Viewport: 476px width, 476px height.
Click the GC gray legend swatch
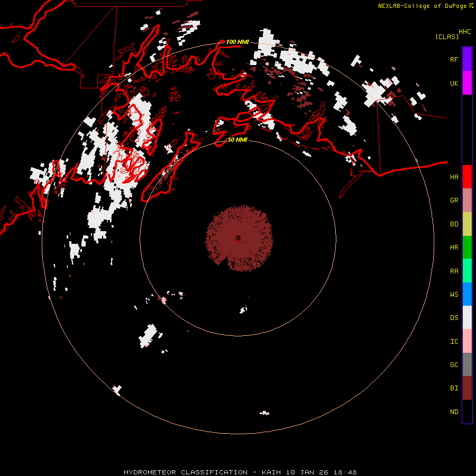pyautogui.click(x=467, y=364)
